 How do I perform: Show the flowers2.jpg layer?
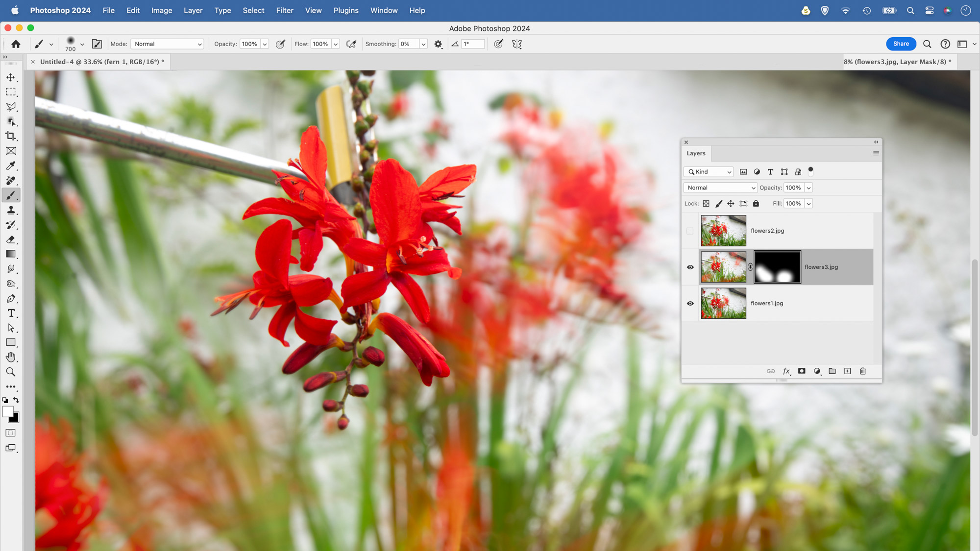coord(690,231)
